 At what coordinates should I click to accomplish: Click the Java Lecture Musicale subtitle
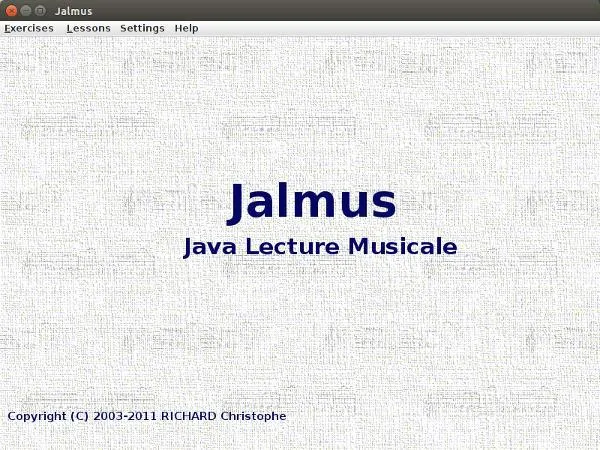pyautogui.click(x=320, y=247)
